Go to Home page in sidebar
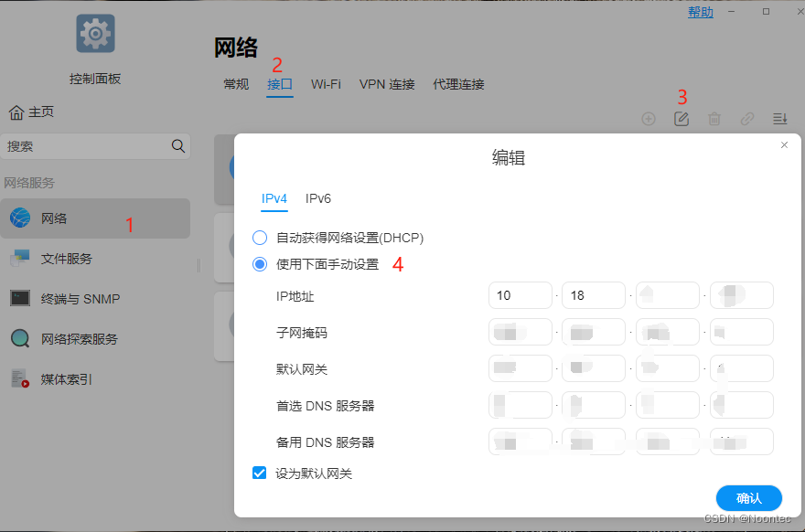The image size is (805, 532). click(x=32, y=112)
